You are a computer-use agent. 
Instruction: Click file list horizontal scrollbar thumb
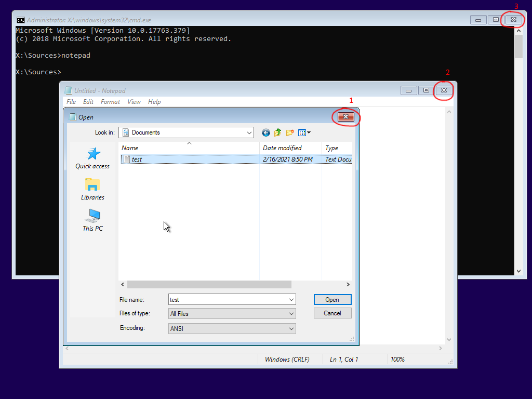click(209, 284)
